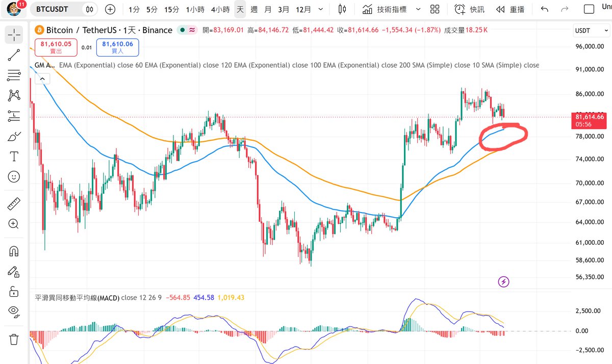Toggle lock all drawings
Viewport: 612px width, 364px height.
coord(14,291)
